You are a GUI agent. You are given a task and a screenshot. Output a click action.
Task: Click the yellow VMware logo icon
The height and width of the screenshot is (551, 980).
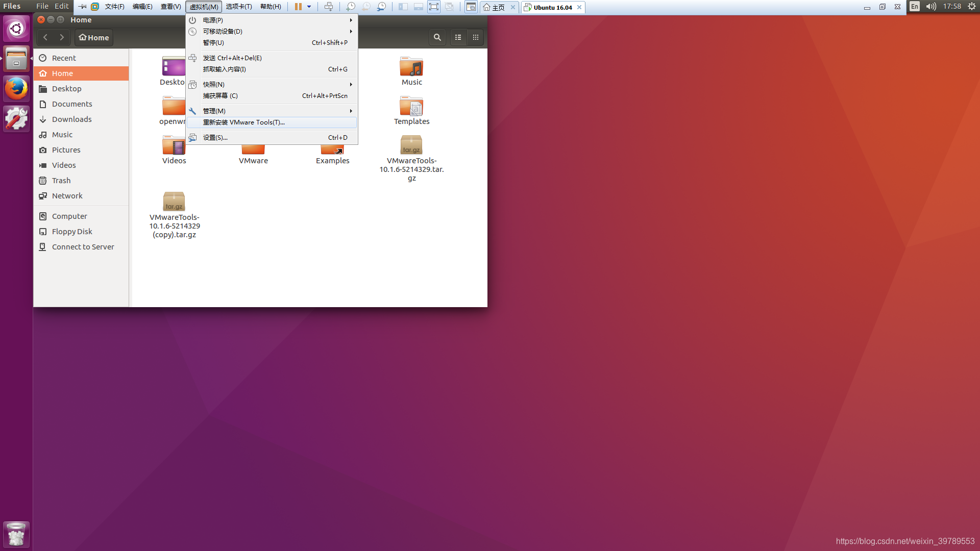click(95, 7)
